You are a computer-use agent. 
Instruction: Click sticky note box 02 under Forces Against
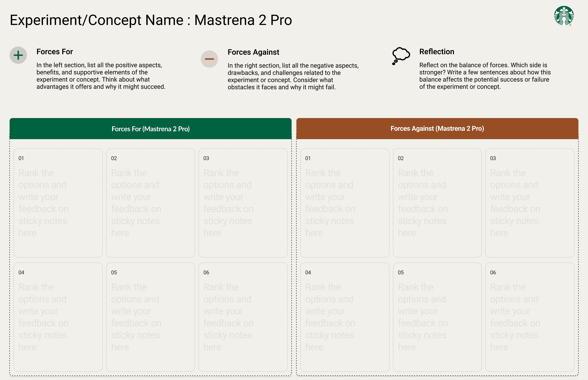(437, 203)
